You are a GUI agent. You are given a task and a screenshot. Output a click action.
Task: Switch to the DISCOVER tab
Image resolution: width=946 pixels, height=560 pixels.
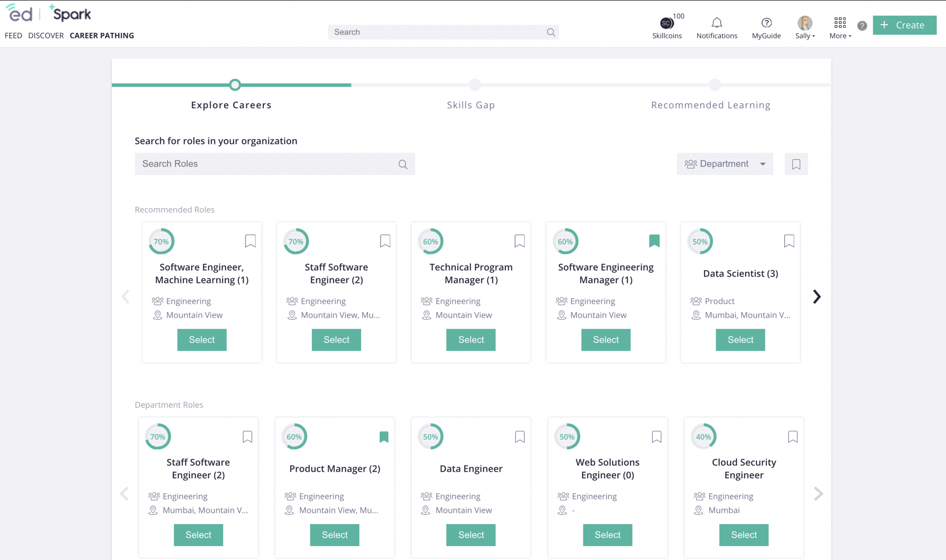46,35
